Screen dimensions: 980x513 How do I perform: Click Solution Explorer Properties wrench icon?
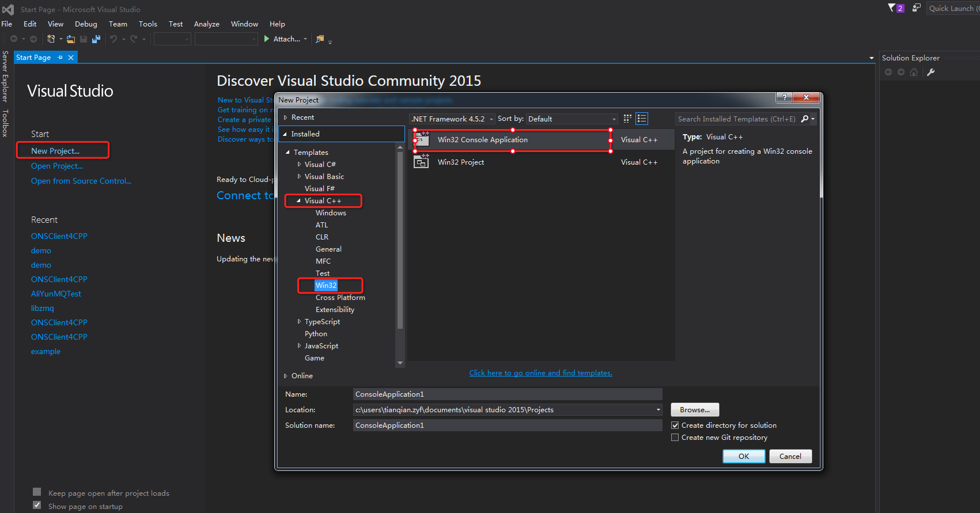click(931, 72)
